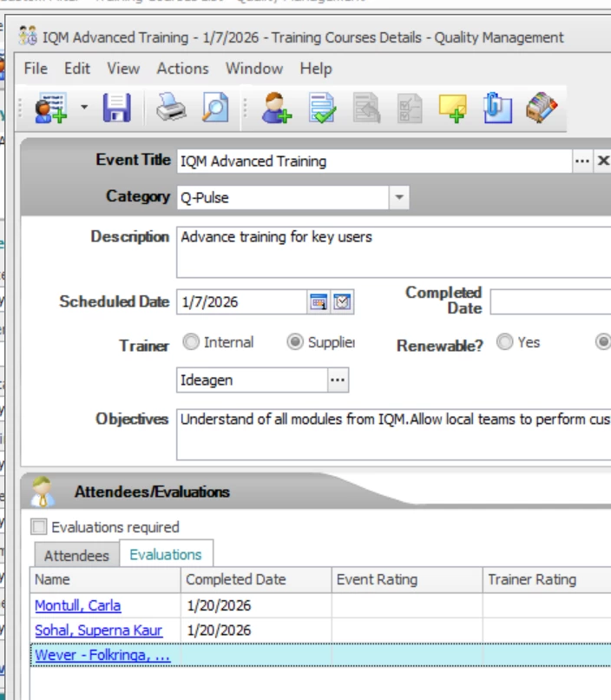Click the Trainer Rating column header

point(547,580)
